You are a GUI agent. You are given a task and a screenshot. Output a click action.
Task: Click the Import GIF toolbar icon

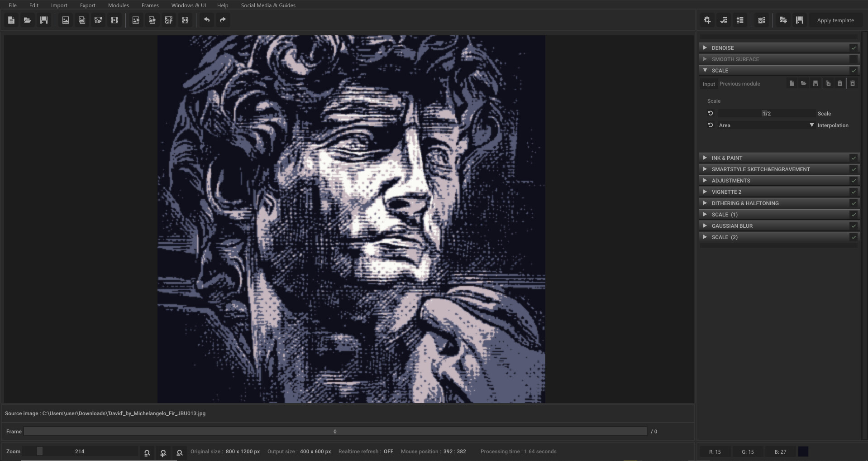(x=98, y=20)
